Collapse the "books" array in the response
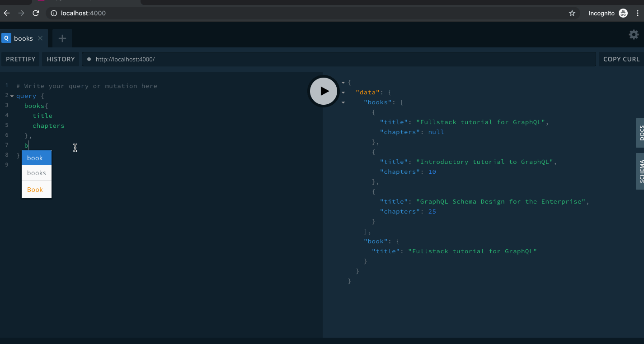The height and width of the screenshot is (344, 644). (343, 102)
